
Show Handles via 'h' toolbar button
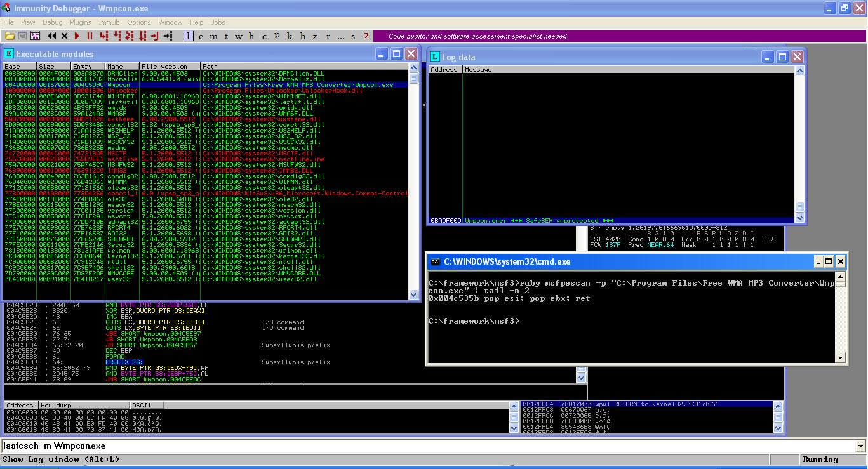click(251, 36)
